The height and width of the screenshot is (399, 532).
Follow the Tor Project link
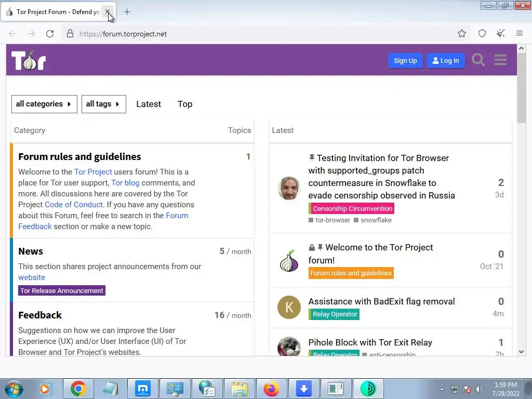(93, 172)
